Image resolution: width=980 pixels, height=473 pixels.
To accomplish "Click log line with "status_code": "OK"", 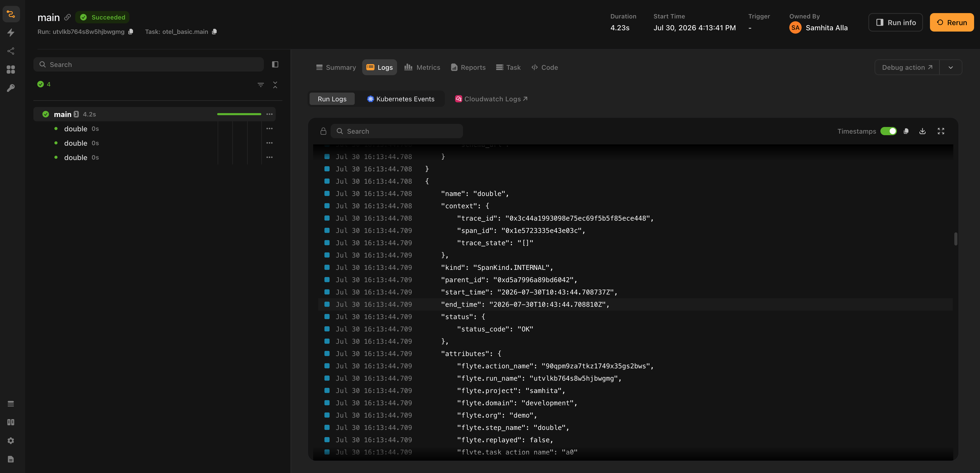I will pyautogui.click(x=635, y=329).
